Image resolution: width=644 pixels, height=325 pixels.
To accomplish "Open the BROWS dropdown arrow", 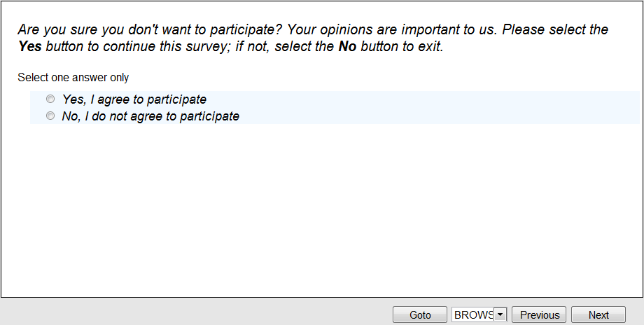I will pyautogui.click(x=500, y=315).
